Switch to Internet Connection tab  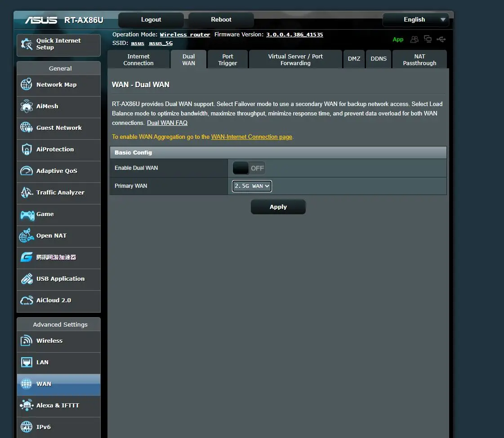[138, 59]
